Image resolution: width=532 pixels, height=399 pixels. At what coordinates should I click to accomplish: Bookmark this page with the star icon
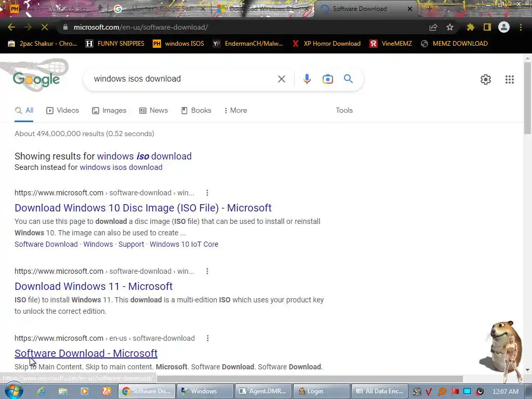[450, 27]
